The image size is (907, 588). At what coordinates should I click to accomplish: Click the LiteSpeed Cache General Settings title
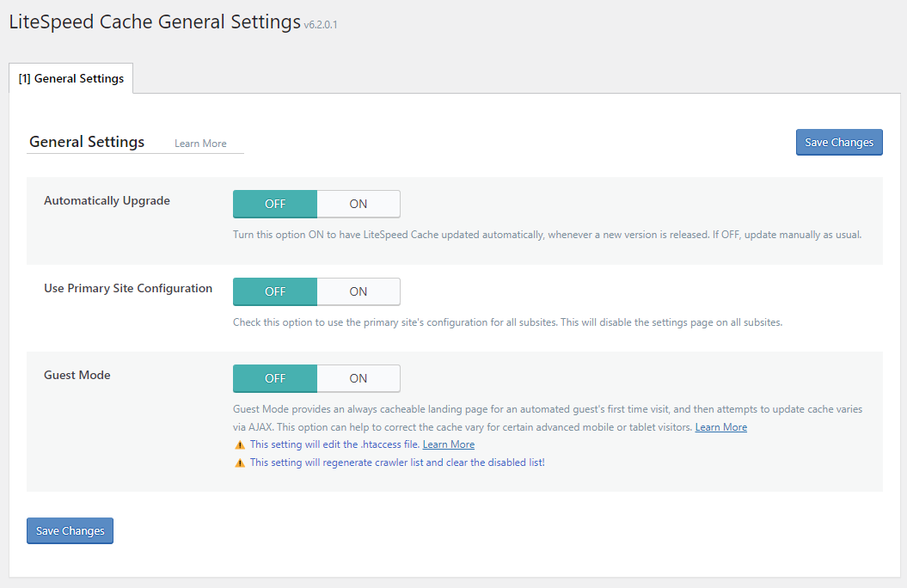click(x=155, y=21)
